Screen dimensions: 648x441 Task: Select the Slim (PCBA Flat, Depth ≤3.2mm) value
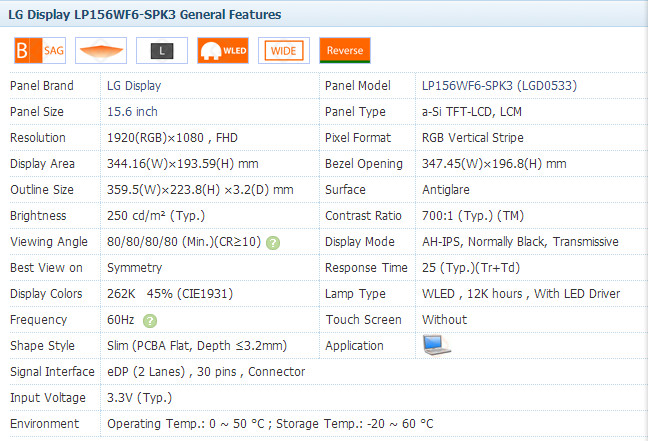[197, 346]
